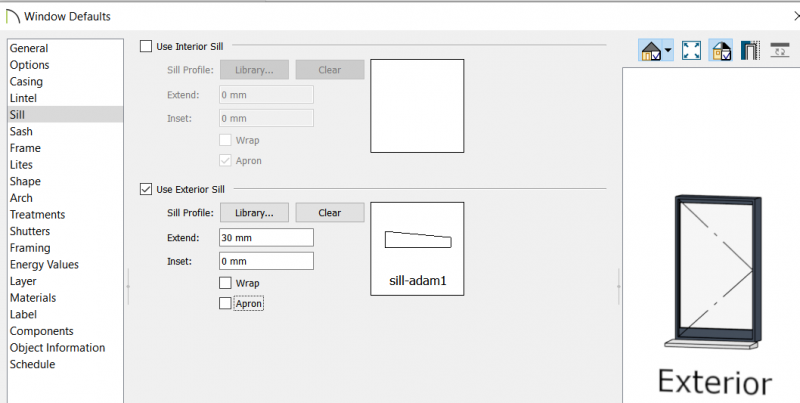The height and width of the screenshot is (403, 800).
Task: Click the flip interior/exterior view icon
Action: [x=780, y=51]
